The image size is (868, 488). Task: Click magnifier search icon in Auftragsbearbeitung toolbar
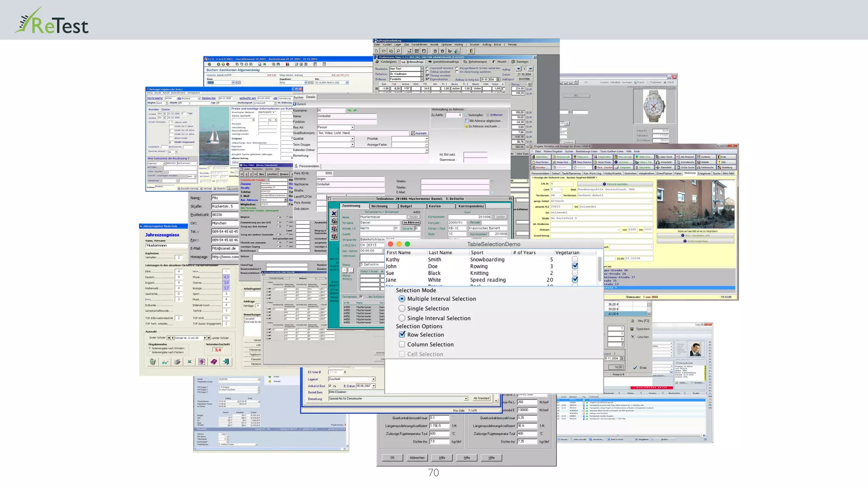[x=398, y=51]
